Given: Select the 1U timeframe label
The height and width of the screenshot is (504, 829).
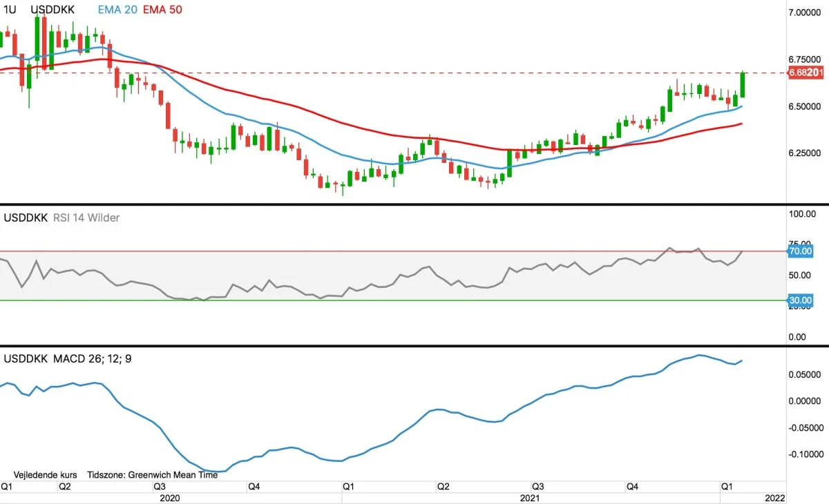Looking at the screenshot, I should pos(10,11).
